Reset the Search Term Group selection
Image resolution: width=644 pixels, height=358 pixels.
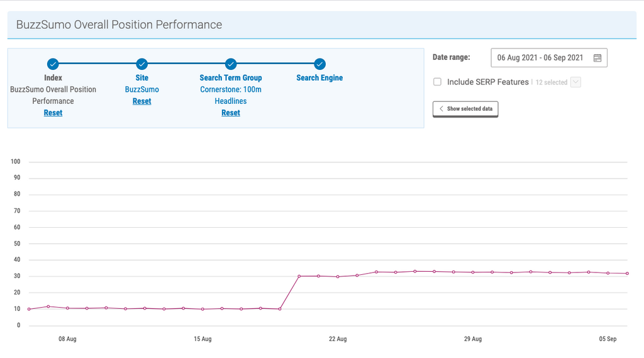click(231, 113)
